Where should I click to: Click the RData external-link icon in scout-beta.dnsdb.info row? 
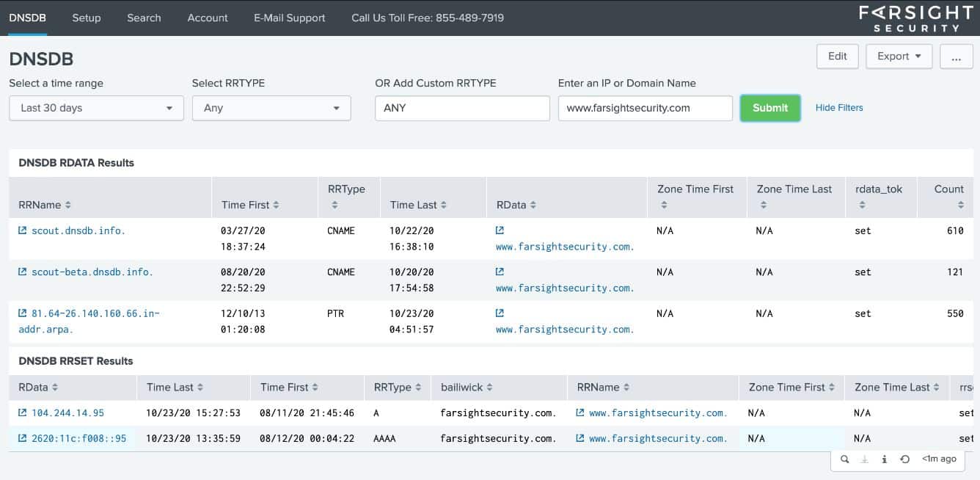pyautogui.click(x=500, y=272)
